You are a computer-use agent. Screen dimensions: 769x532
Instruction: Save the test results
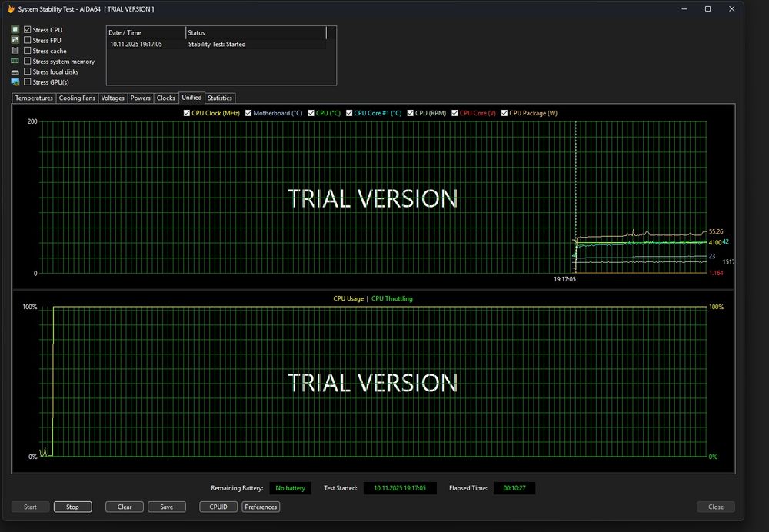[167, 507]
